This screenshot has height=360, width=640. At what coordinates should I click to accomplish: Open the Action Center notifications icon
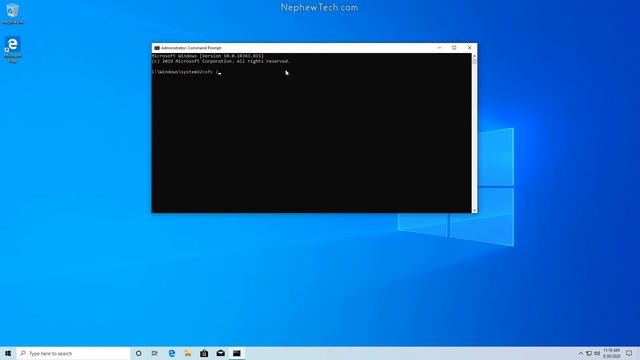click(629, 353)
